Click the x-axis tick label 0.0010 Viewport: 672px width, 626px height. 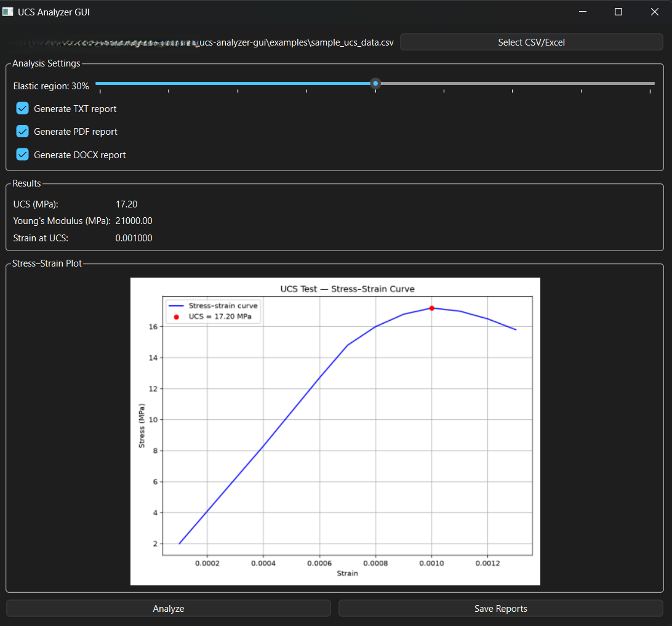pos(431,563)
